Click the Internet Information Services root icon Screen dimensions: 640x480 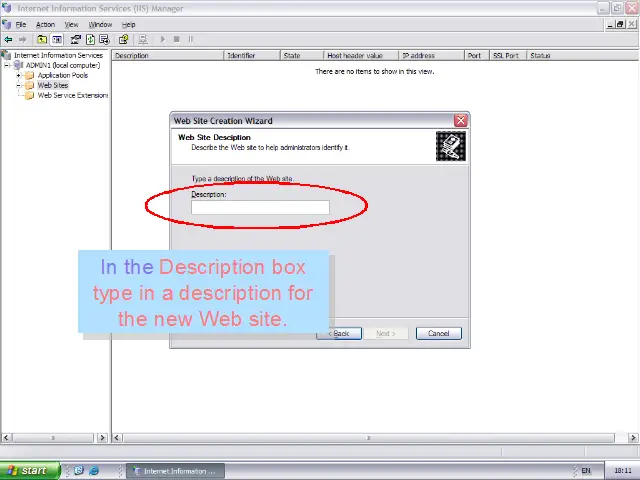click(6, 55)
